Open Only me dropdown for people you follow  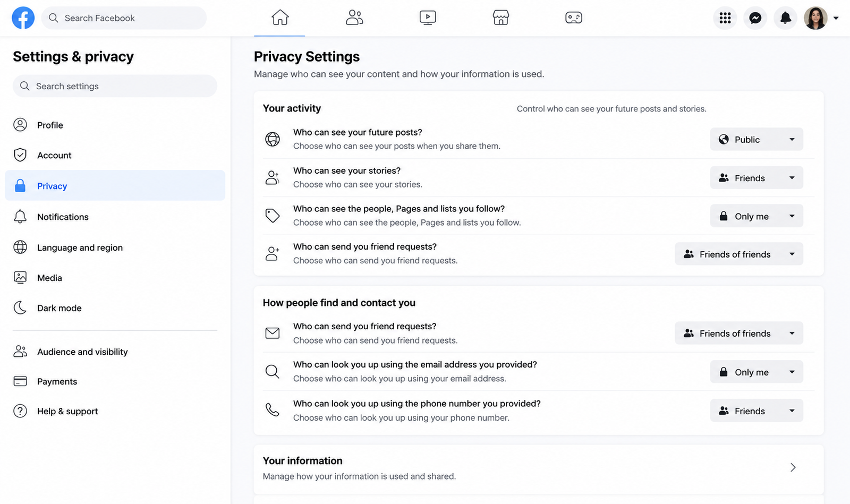click(x=756, y=216)
